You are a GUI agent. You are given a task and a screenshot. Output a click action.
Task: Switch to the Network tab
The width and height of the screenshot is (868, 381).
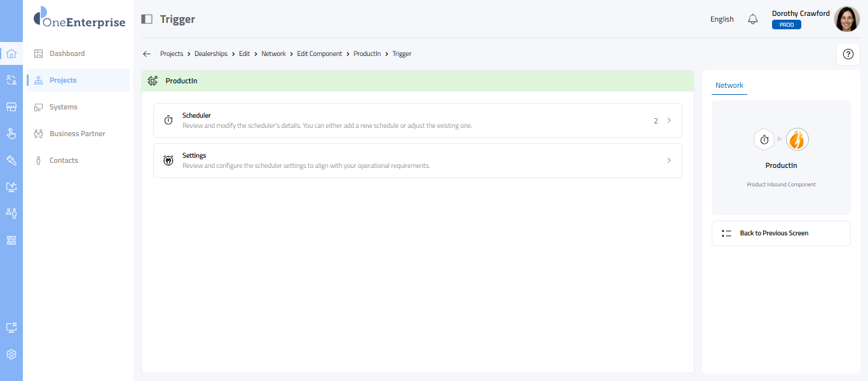[729, 85]
